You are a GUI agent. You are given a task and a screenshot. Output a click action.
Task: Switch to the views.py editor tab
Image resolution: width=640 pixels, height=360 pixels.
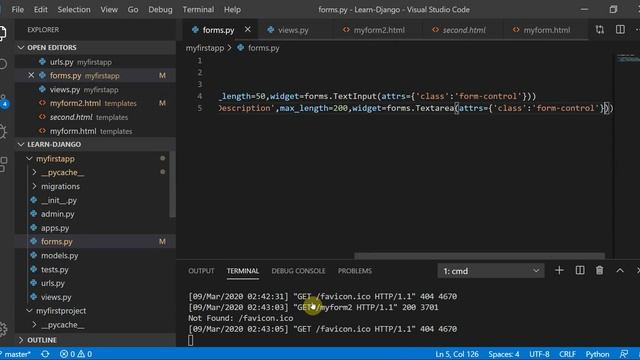(x=293, y=30)
